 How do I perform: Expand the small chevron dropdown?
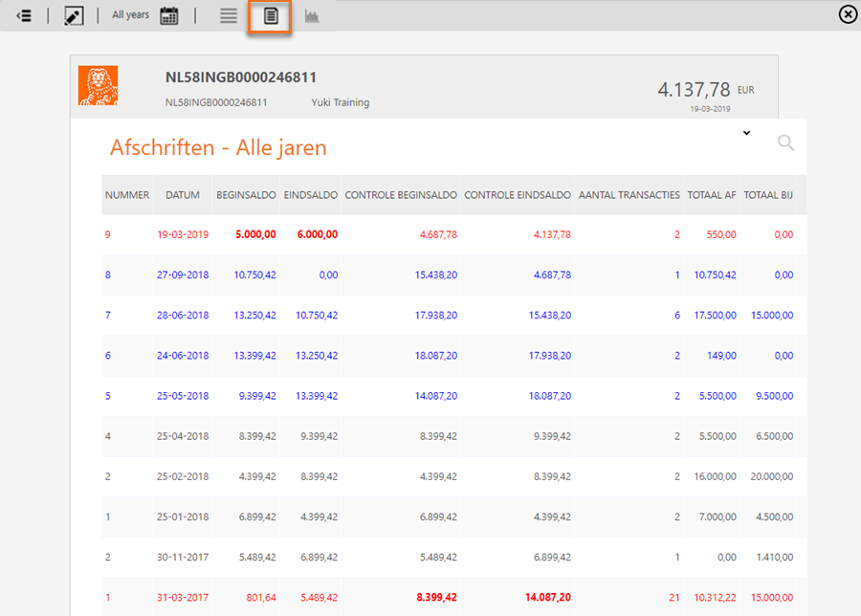[x=747, y=133]
